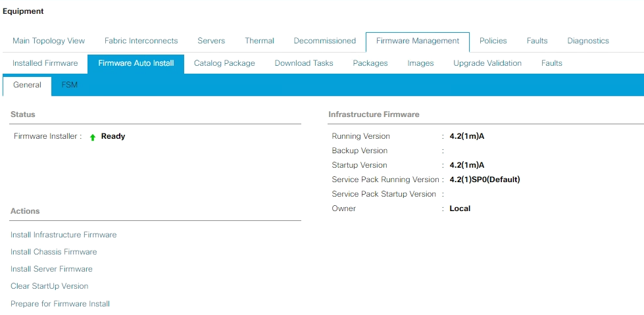Click the Equipment page title
The image size is (644, 315).
point(23,11)
